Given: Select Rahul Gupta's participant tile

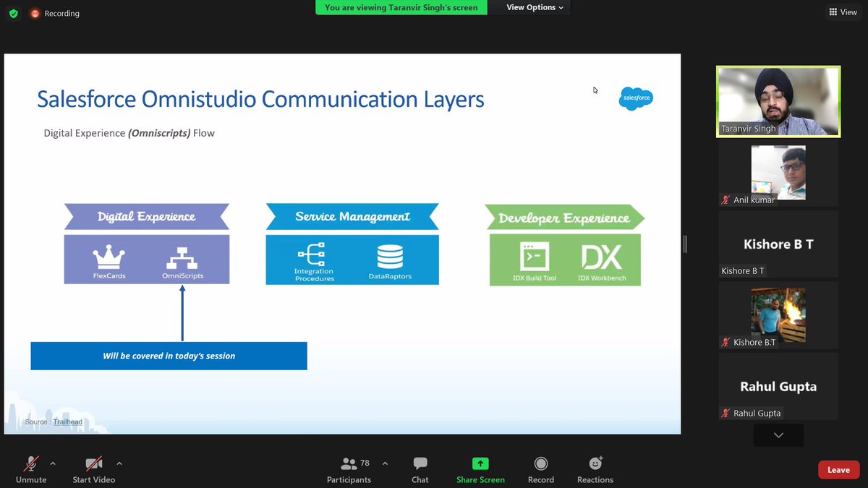Looking at the screenshot, I should 778,386.
